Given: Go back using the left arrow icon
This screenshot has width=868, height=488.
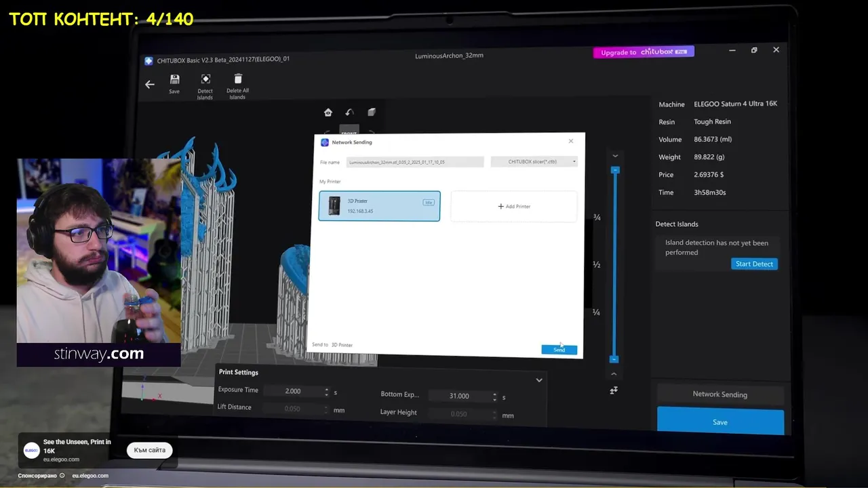Looking at the screenshot, I should tap(150, 85).
